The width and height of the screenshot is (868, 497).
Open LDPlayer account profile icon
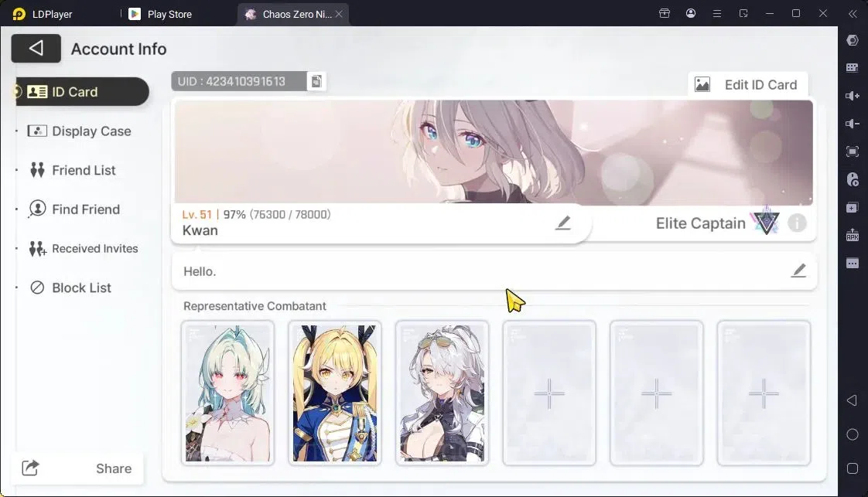click(690, 13)
